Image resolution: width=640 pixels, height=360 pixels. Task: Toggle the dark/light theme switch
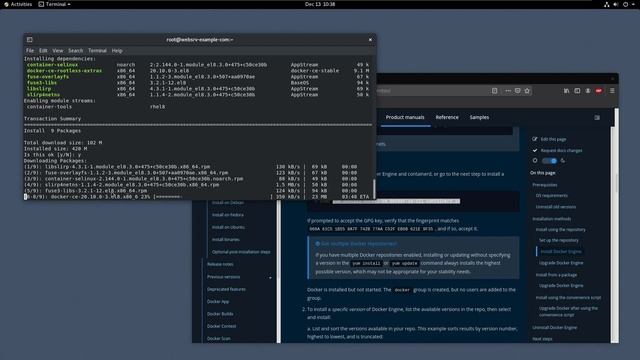pyautogui.click(x=549, y=161)
